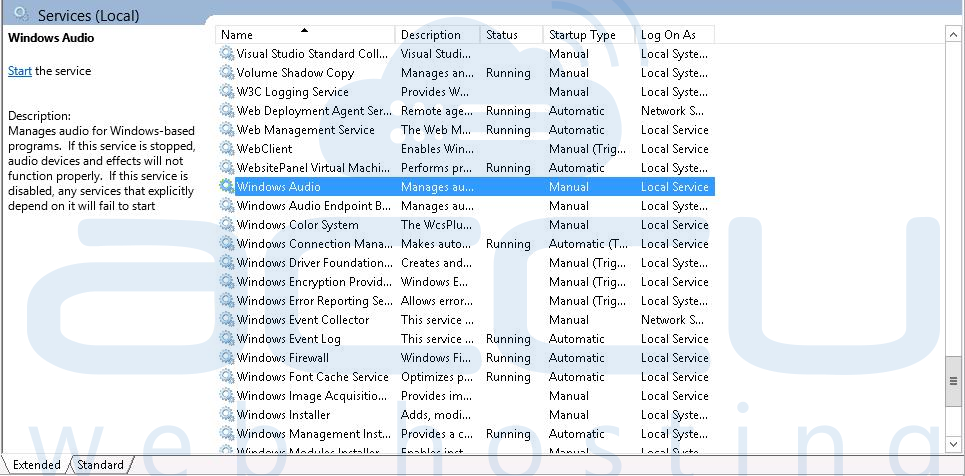Image resolution: width=965 pixels, height=476 pixels.
Task: Select the Windows Audio Endpoint Builder gear icon
Action: [226, 206]
